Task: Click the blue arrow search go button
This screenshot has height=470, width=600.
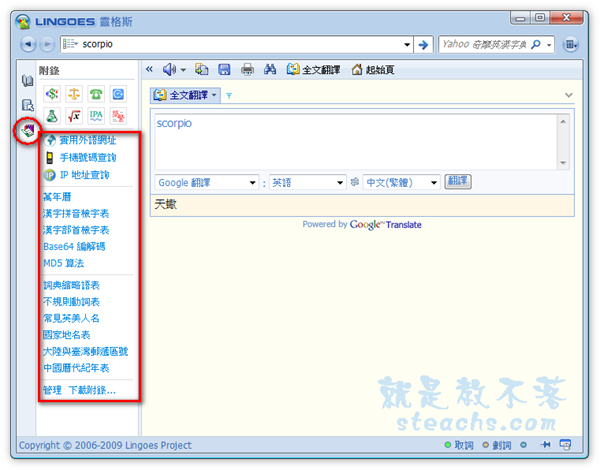Action: point(423,45)
